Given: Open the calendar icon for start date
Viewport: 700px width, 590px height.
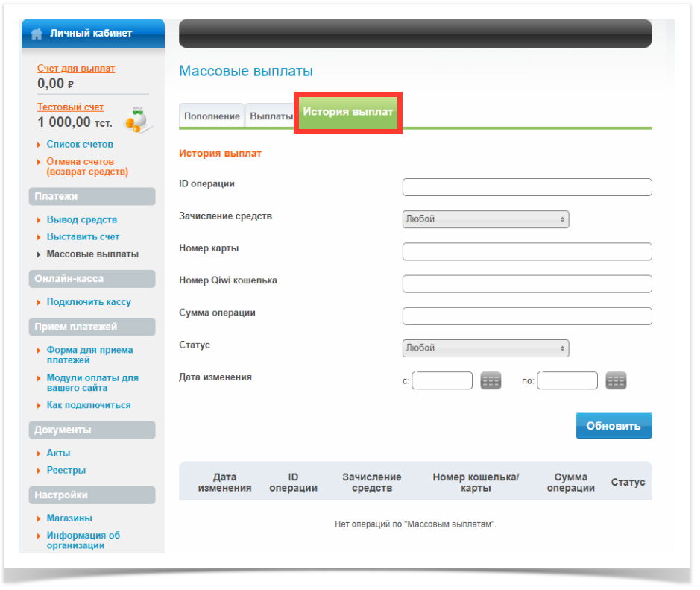Looking at the screenshot, I should pyautogui.click(x=490, y=381).
